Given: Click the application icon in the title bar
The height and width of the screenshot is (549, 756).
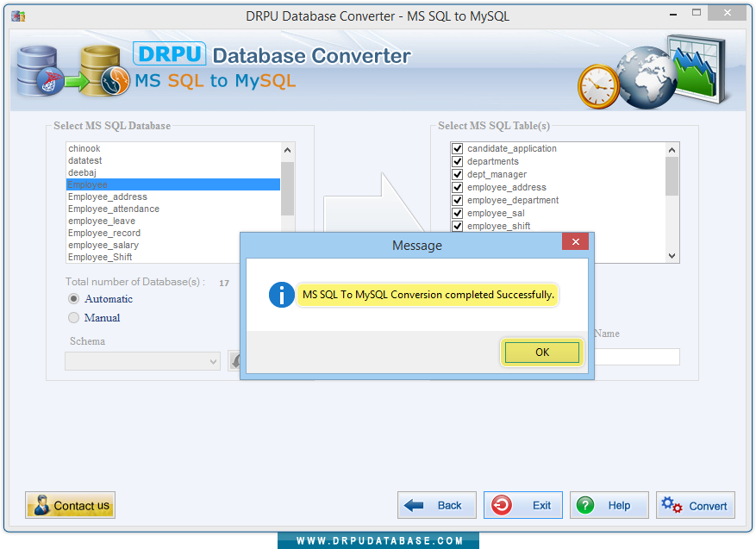Looking at the screenshot, I should 18,16.
